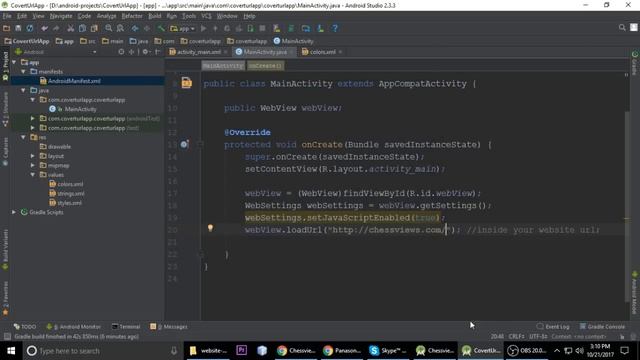
Task: Open the TODO tool window
Action: tap(24, 327)
